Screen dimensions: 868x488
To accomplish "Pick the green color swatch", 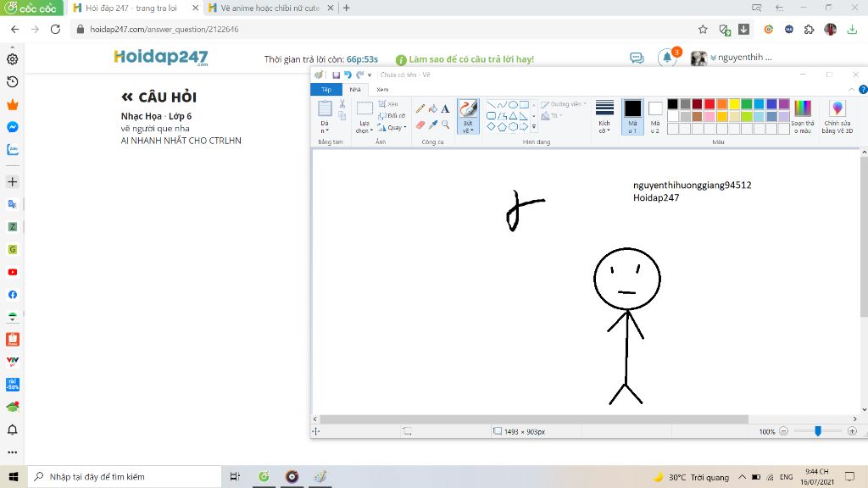I will pyautogui.click(x=746, y=104).
